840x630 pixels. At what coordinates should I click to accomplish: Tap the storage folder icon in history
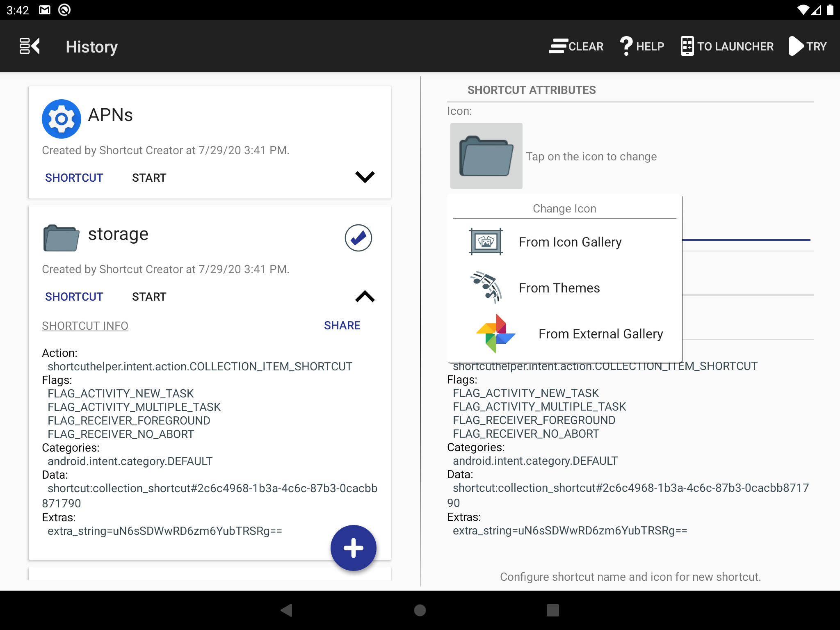point(62,238)
